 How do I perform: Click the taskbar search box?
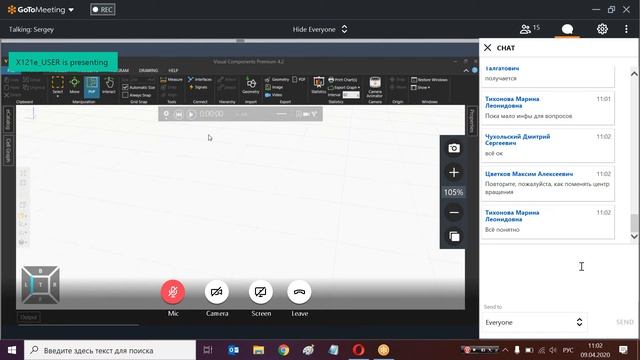[110, 350]
